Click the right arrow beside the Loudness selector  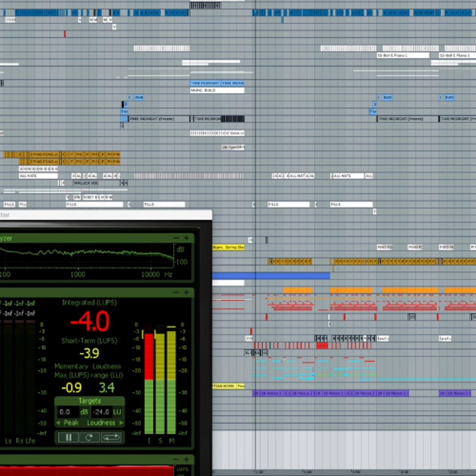tap(122, 422)
